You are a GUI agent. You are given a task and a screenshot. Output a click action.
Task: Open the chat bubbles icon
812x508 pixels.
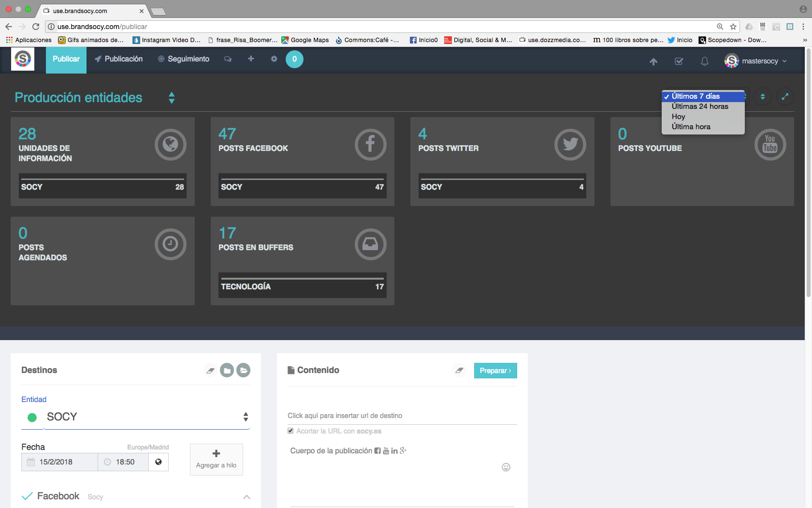click(x=228, y=59)
